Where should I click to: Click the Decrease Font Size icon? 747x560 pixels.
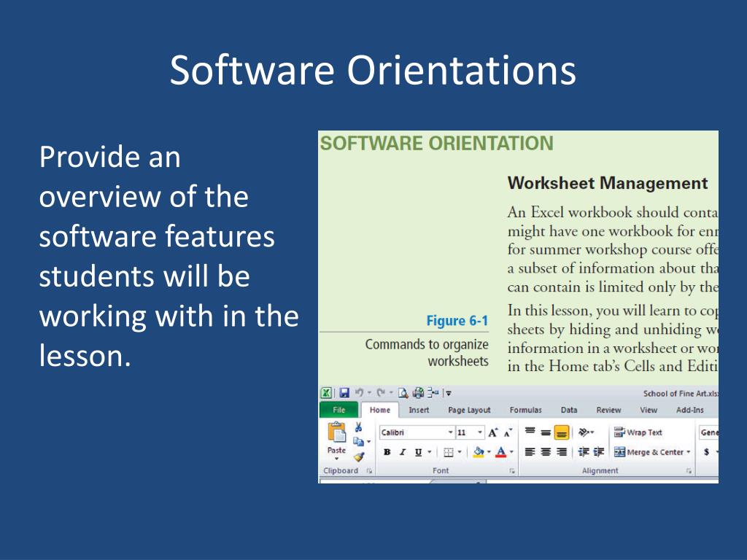point(508,432)
